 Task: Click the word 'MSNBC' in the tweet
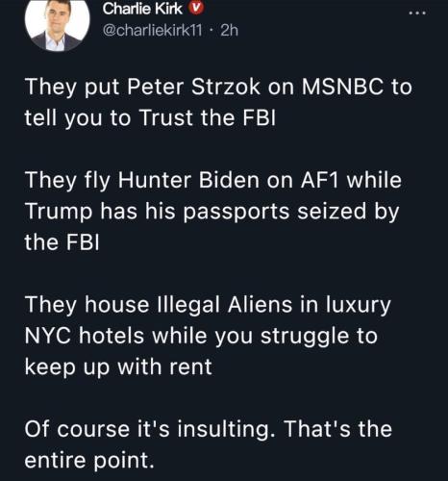(342, 87)
